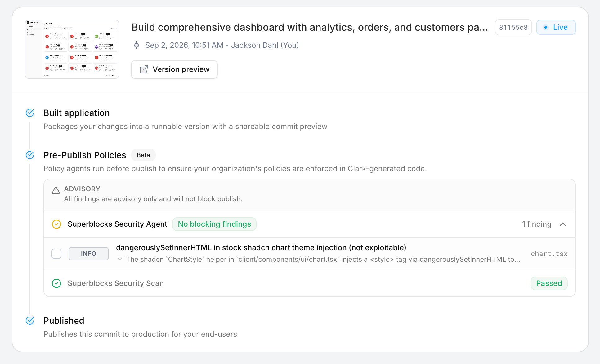The height and width of the screenshot is (364, 600).
Task: Collapse the Superblocks Security Agent findings
Action: click(x=563, y=224)
